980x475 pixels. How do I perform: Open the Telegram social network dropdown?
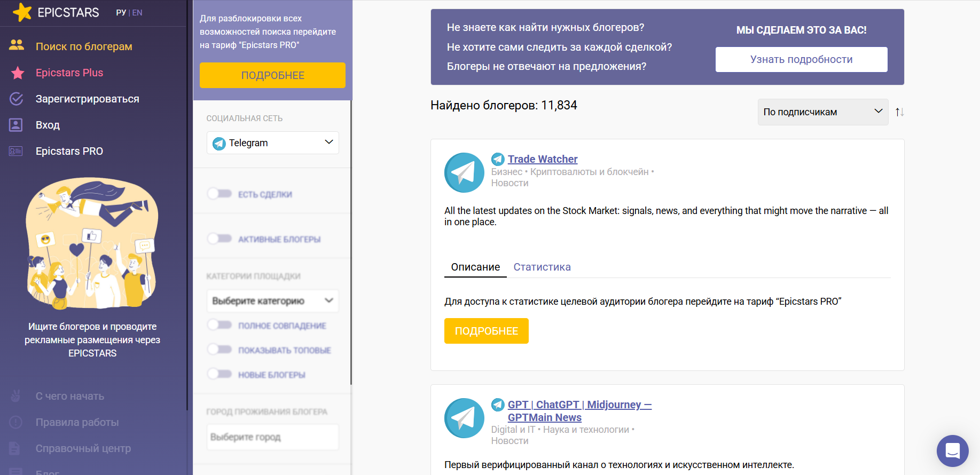[272, 143]
